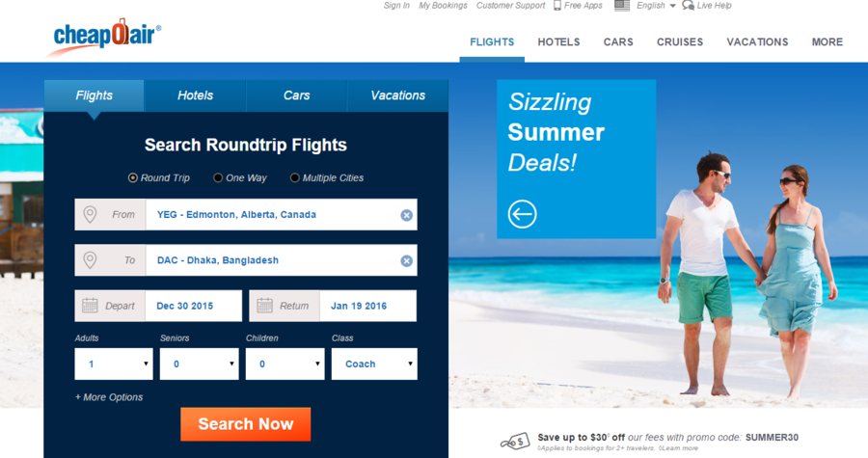Expand the English language selector
This screenshot has width=868, height=458.
tap(656, 6)
